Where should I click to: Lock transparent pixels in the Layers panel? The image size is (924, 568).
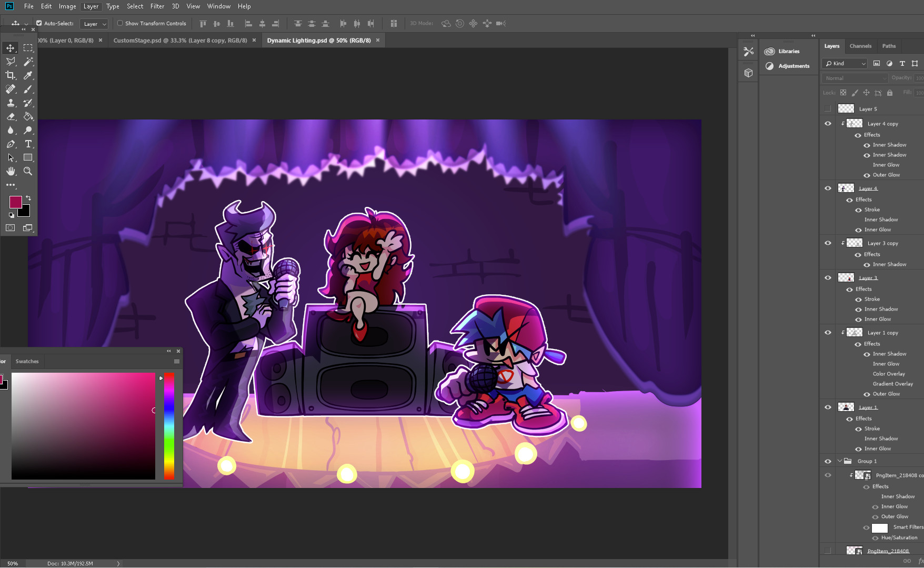point(843,92)
